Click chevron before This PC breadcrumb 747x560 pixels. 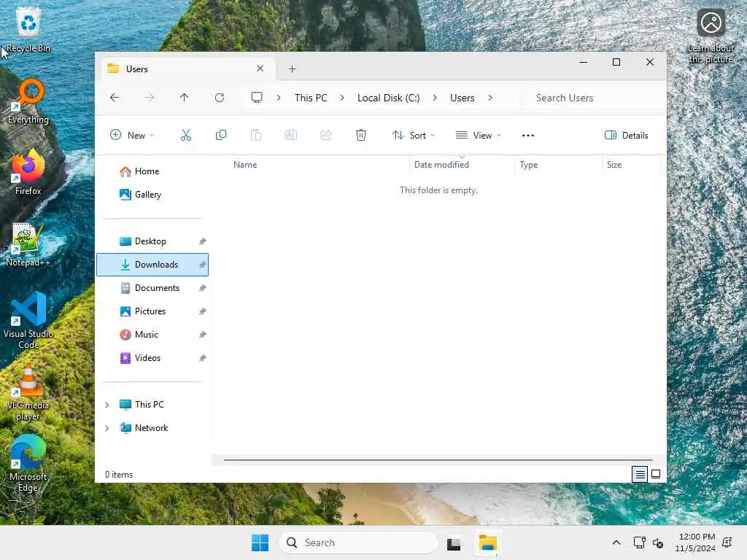pyautogui.click(x=279, y=98)
